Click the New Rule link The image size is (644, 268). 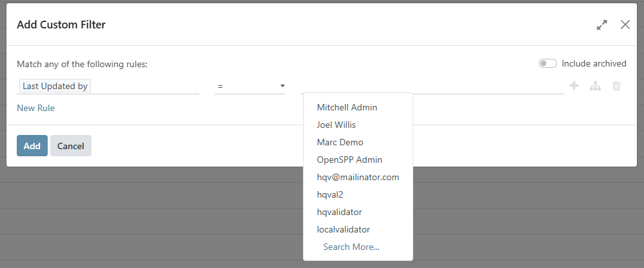[x=35, y=108]
